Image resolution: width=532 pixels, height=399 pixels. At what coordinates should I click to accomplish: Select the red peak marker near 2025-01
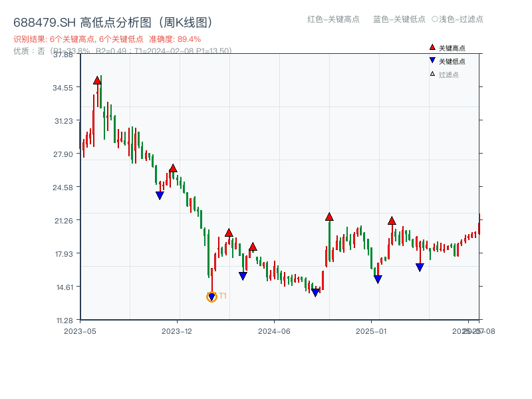[x=392, y=219]
